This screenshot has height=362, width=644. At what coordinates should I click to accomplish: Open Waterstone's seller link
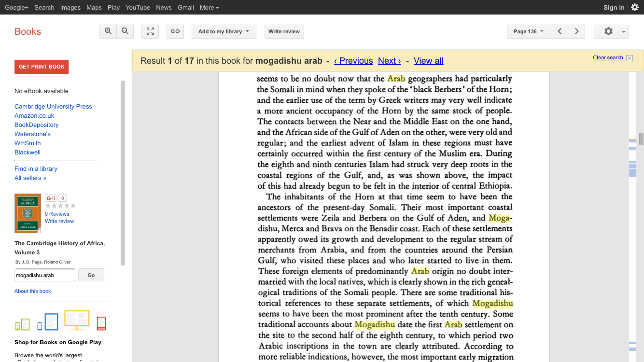[x=32, y=134]
